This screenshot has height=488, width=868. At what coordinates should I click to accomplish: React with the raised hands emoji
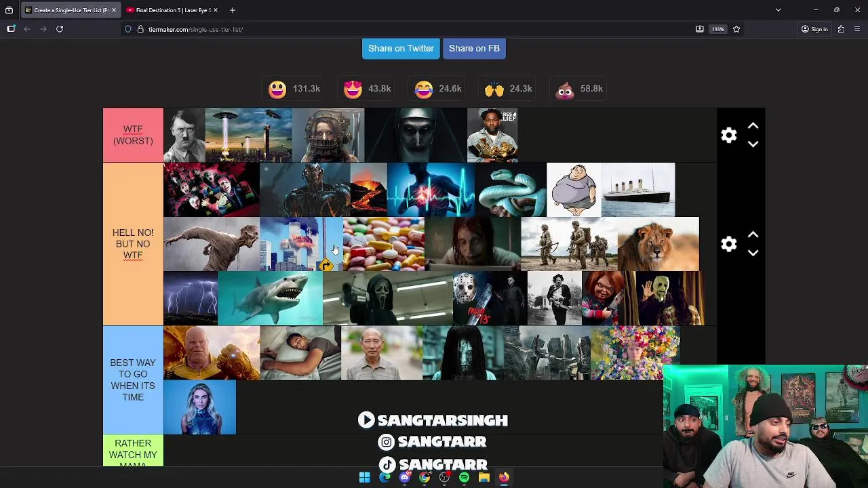pyautogui.click(x=494, y=89)
